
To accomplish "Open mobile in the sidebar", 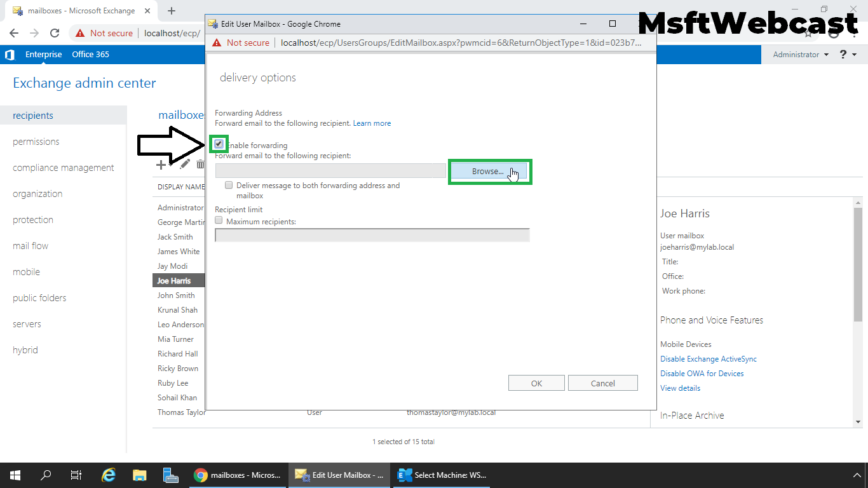I will (26, 272).
